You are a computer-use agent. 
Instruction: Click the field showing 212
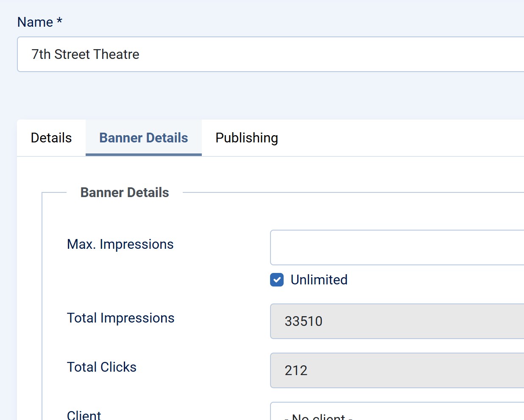coord(397,370)
